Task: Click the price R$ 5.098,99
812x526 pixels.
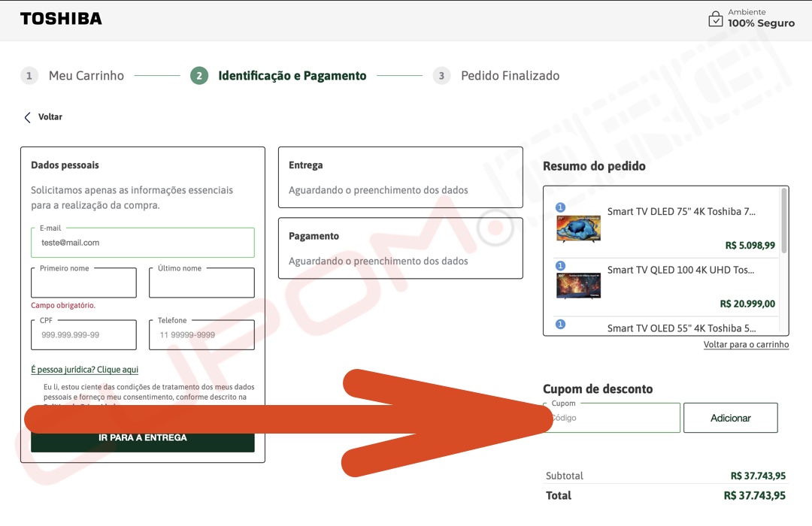Action: [750, 246]
